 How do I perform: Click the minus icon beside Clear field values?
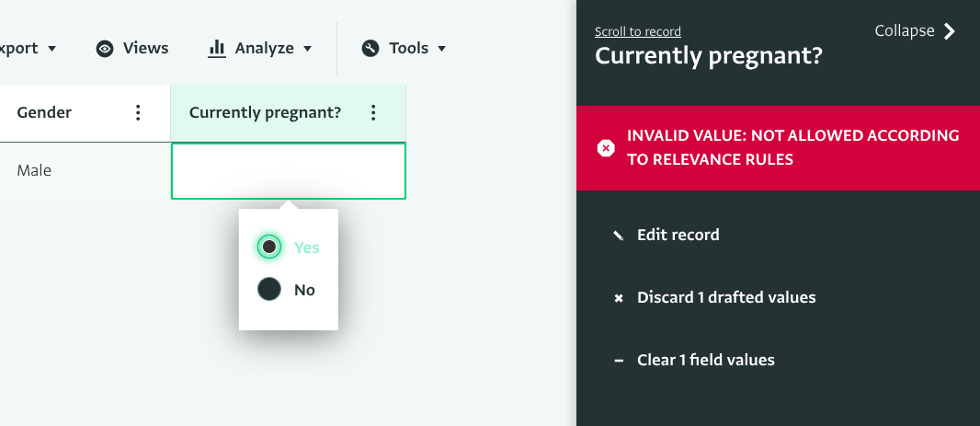point(619,361)
